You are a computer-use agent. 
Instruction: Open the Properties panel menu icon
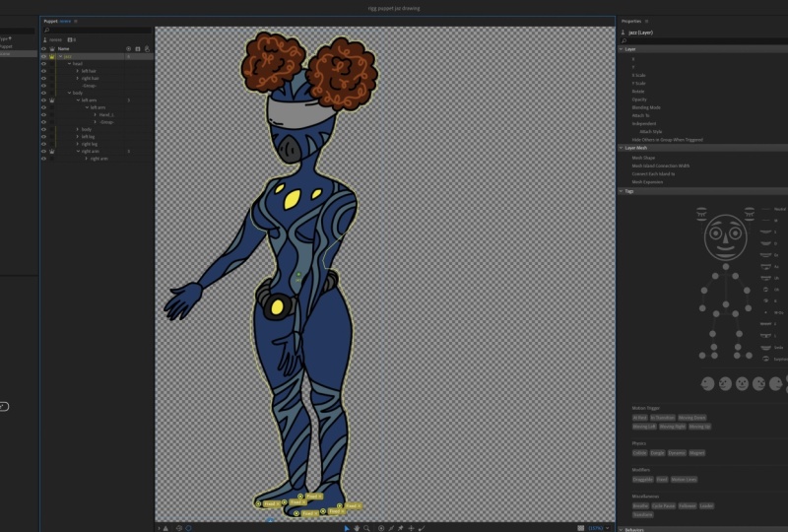coord(647,21)
